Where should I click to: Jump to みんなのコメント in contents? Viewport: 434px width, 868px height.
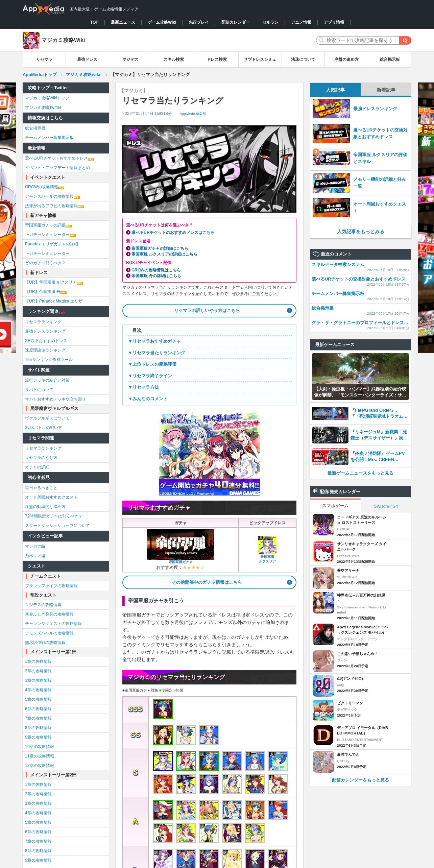(150, 399)
